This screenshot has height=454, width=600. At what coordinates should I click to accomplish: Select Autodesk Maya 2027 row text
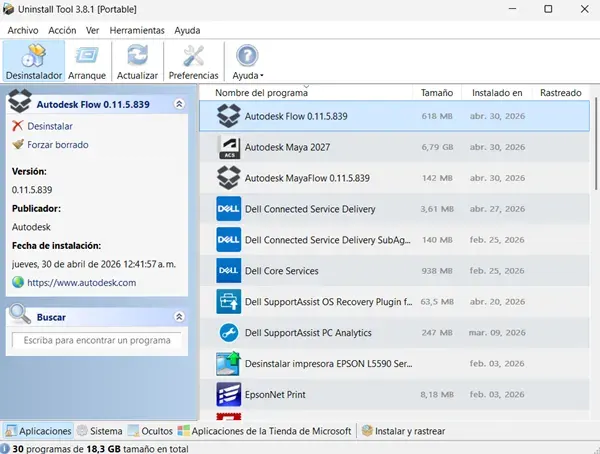click(x=287, y=147)
